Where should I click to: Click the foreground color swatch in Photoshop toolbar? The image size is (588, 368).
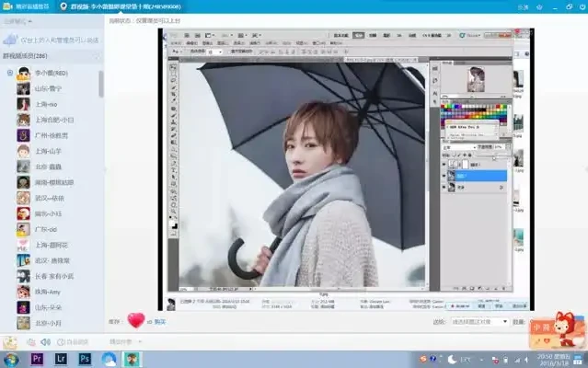[x=172, y=224]
